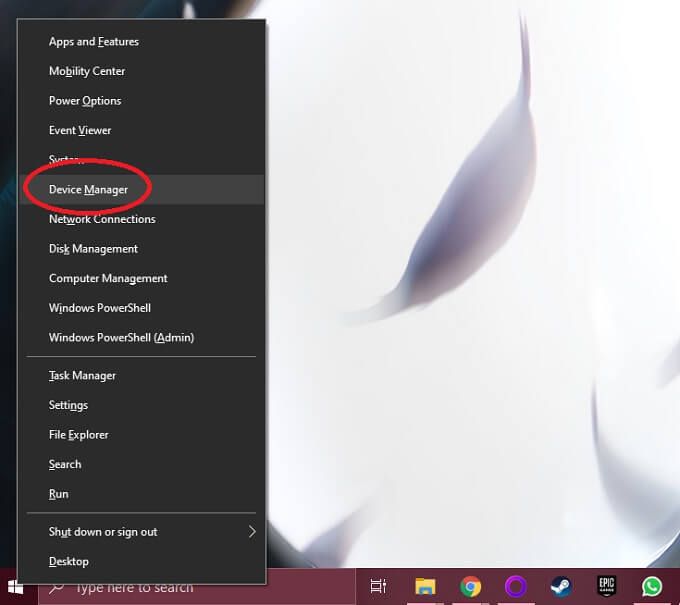This screenshot has width=680, height=605.
Task: Open Disk Management
Action: click(x=141, y=249)
